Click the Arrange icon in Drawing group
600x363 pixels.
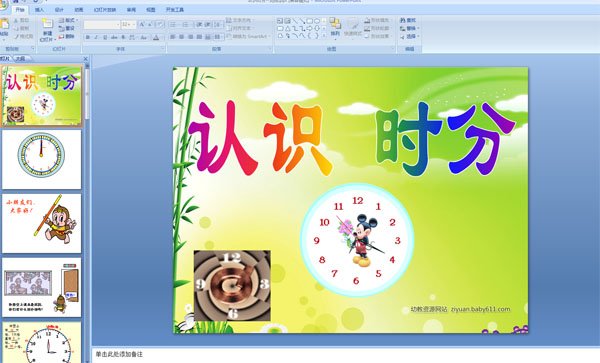pos(335,27)
